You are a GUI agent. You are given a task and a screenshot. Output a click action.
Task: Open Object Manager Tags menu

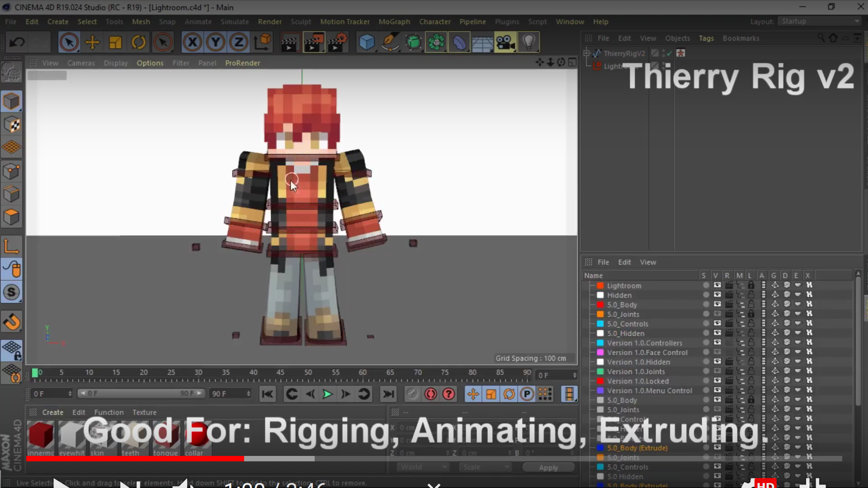706,38
